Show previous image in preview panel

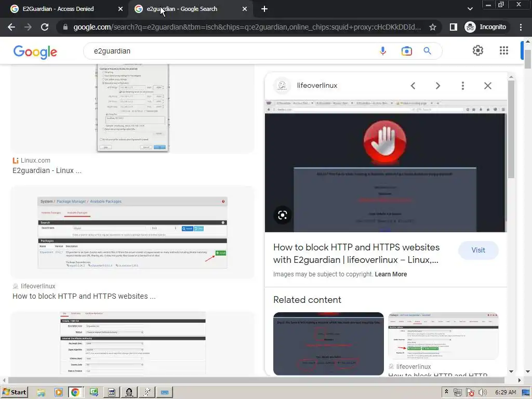pyautogui.click(x=413, y=86)
